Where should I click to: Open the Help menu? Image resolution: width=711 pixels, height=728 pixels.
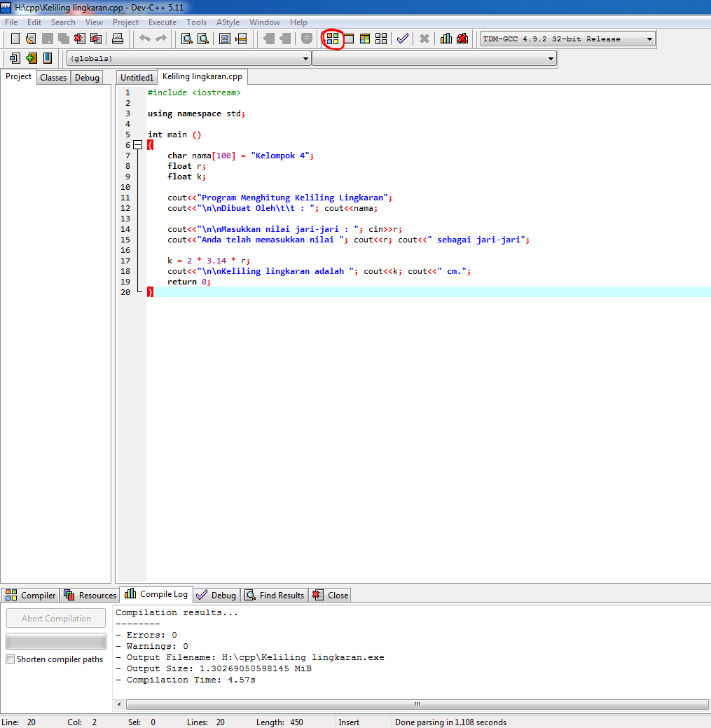(x=299, y=22)
